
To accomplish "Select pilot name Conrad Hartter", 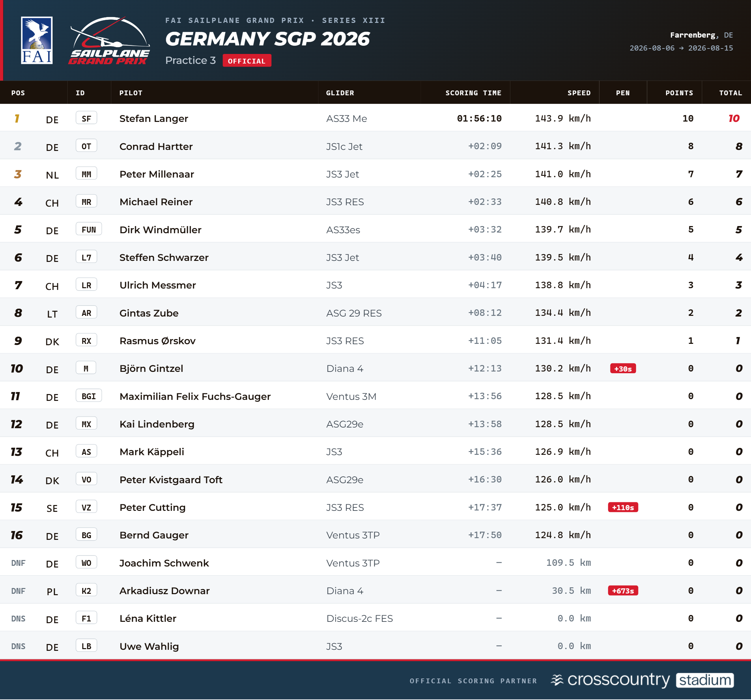I will coord(156,146).
